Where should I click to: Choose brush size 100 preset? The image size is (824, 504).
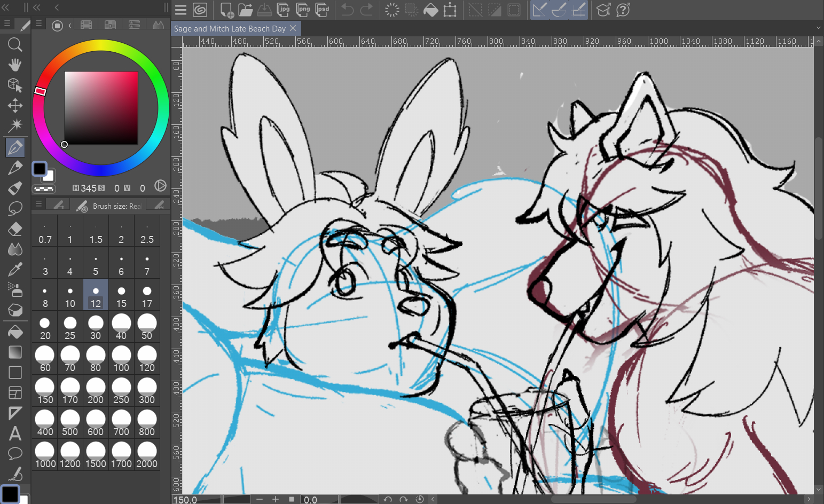pyautogui.click(x=121, y=360)
